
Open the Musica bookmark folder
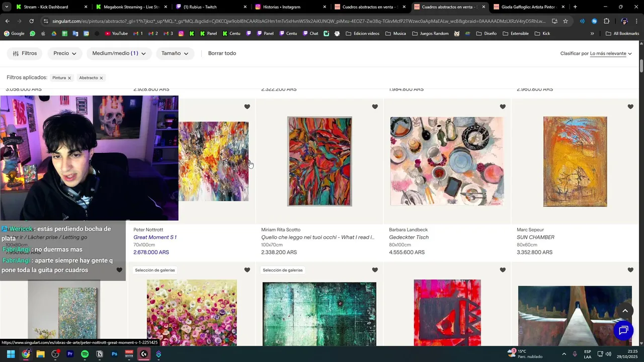(x=395, y=34)
